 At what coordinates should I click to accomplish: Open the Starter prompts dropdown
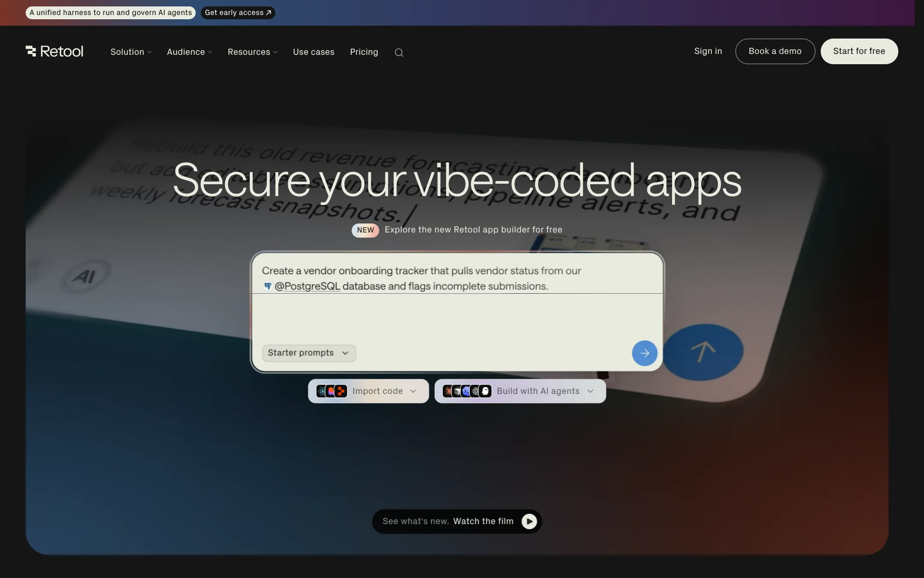[x=309, y=353]
